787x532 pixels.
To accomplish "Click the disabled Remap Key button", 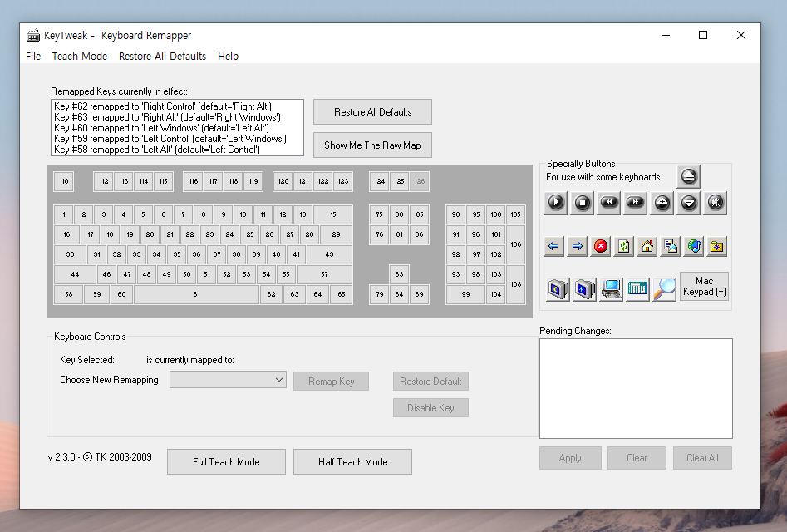I will pos(332,382).
